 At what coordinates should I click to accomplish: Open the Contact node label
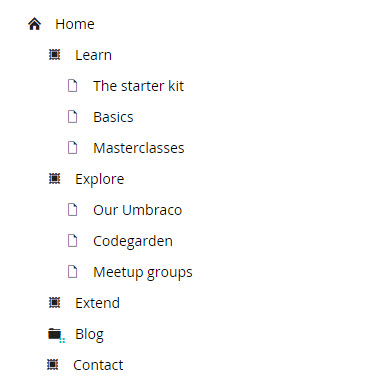click(x=98, y=365)
